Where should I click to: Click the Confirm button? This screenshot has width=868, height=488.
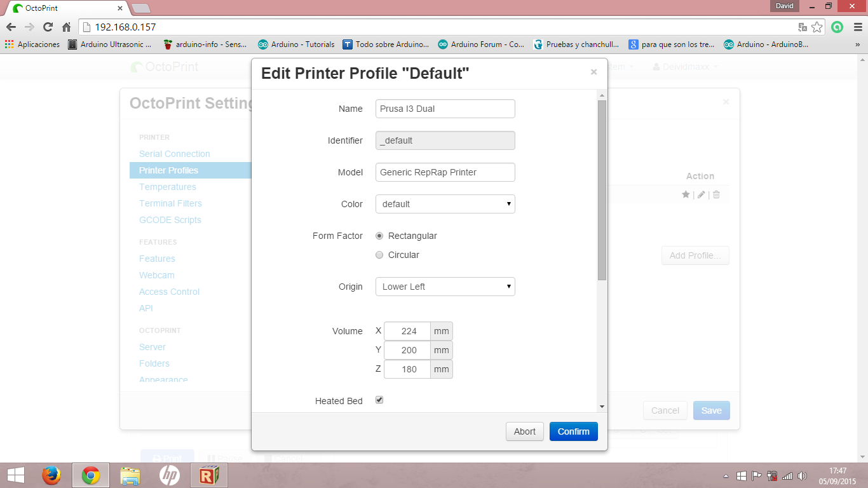pyautogui.click(x=574, y=431)
